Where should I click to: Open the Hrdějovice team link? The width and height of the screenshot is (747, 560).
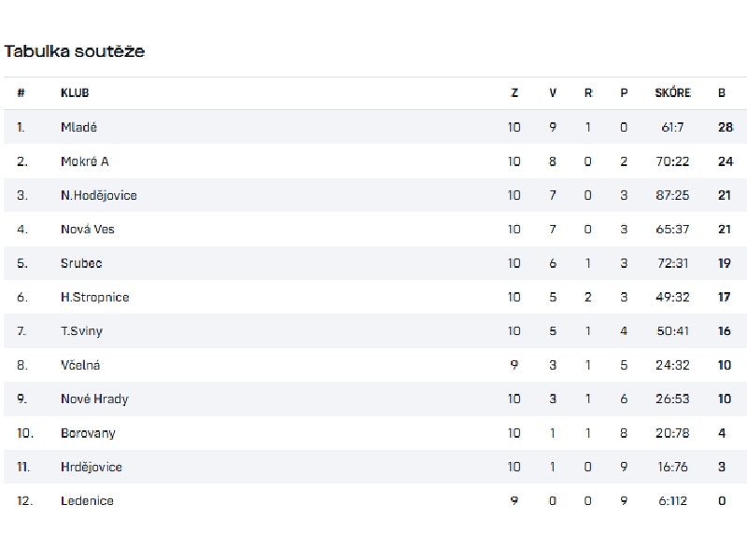click(92, 467)
